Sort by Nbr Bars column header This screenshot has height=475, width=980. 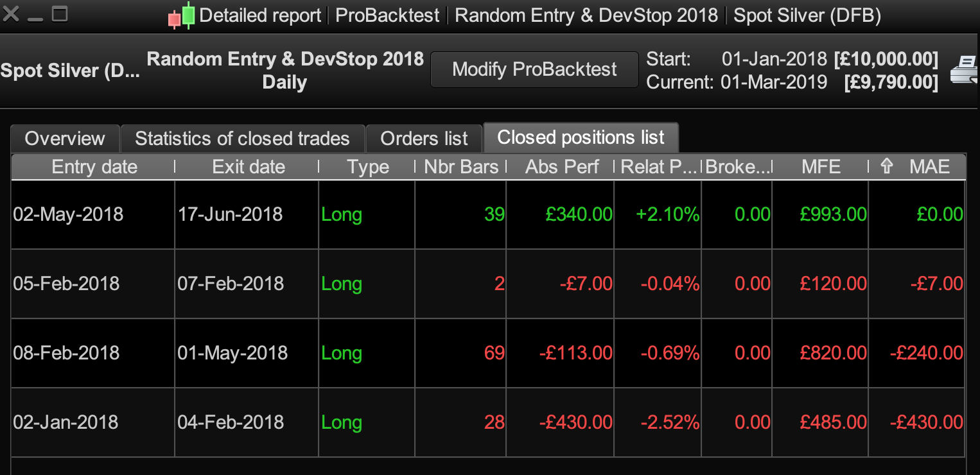click(x=461, y=167)
